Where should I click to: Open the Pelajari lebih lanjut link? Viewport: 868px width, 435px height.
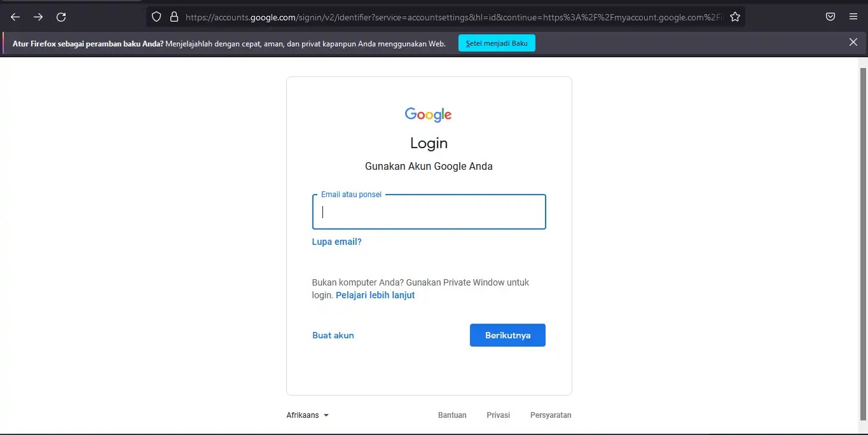click(375, 295)
